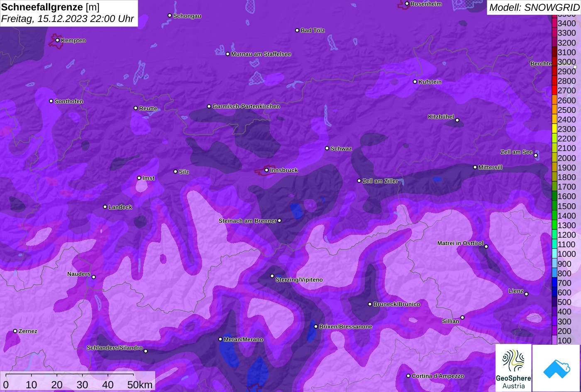Click the date 'Freitag, 15.12.2023 22:00 Uhr'
This screenshot has width=581, height=392.
tap(68, 19)
